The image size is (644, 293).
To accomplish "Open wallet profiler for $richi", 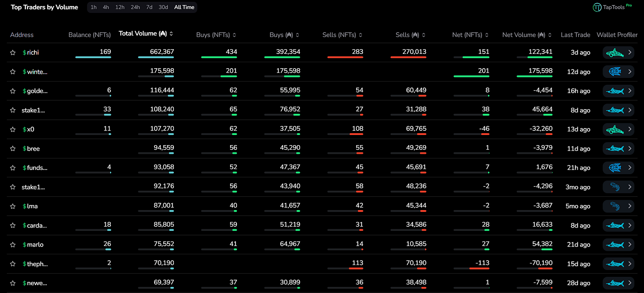I will click(x=619, y=53).
